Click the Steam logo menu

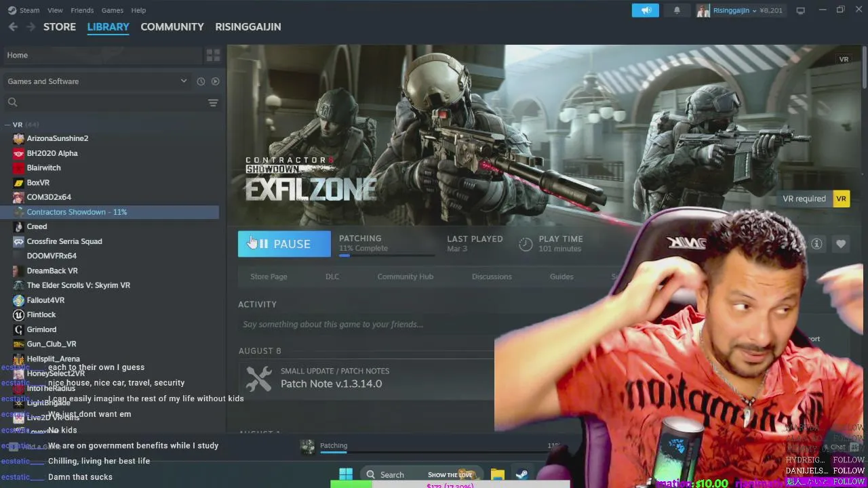[24, 10]
